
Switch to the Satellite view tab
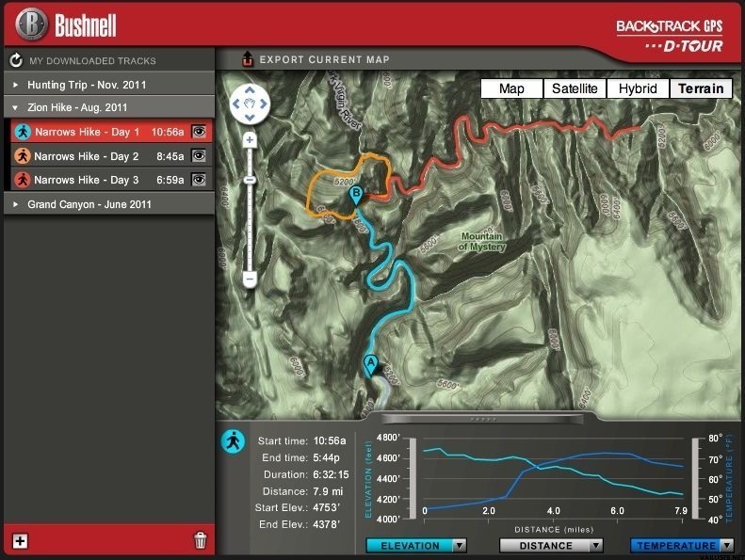click(575, 88)
